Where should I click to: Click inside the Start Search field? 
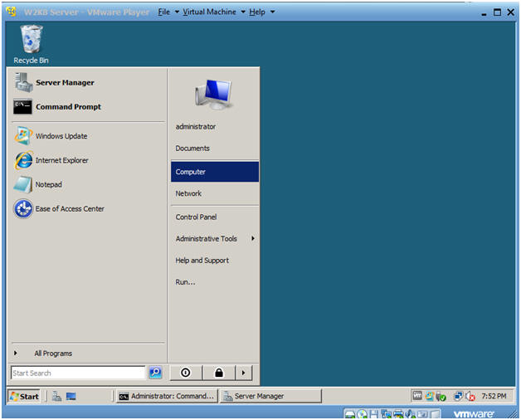point(78,373)
